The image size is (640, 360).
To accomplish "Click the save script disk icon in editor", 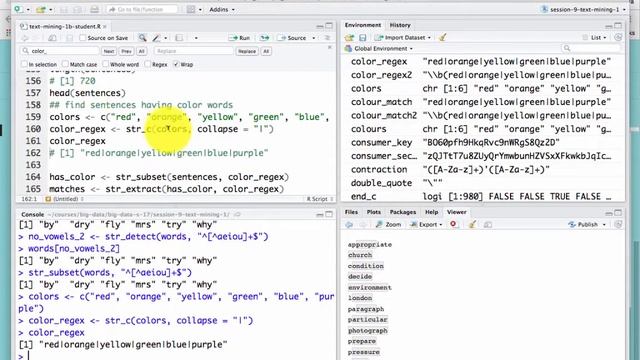I will [69, 38].
